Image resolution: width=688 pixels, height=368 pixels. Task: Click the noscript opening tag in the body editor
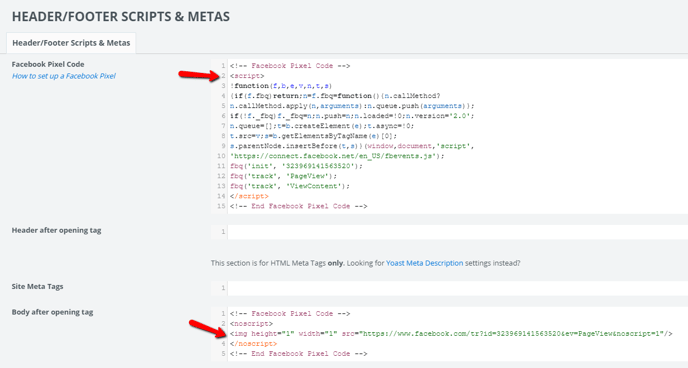click(251, 324)
